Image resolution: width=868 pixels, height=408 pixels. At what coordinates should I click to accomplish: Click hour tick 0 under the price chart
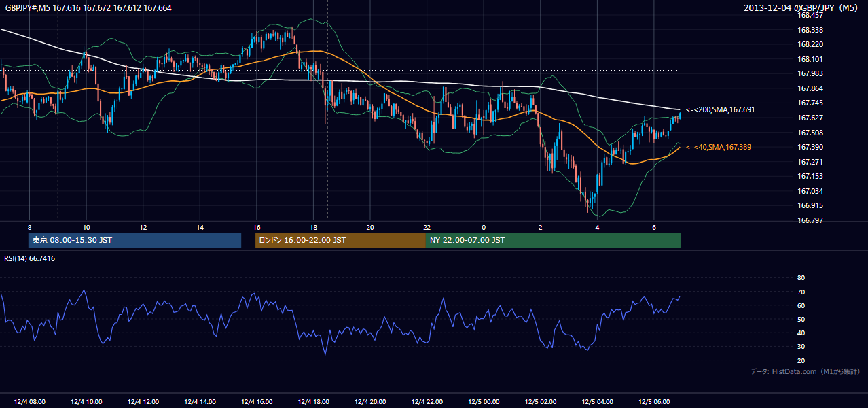tap(484, 227)
